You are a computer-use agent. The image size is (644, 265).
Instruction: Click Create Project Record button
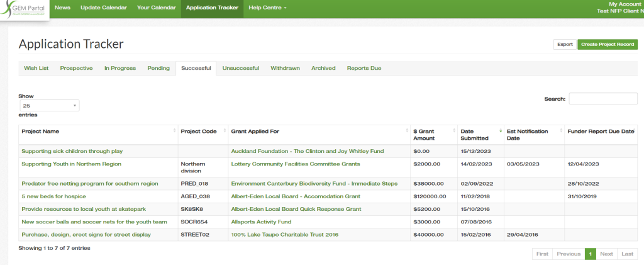point(607,45)
